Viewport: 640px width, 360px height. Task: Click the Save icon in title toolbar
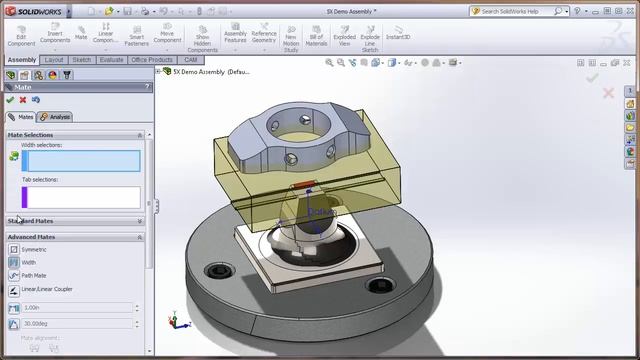(128, 11)
